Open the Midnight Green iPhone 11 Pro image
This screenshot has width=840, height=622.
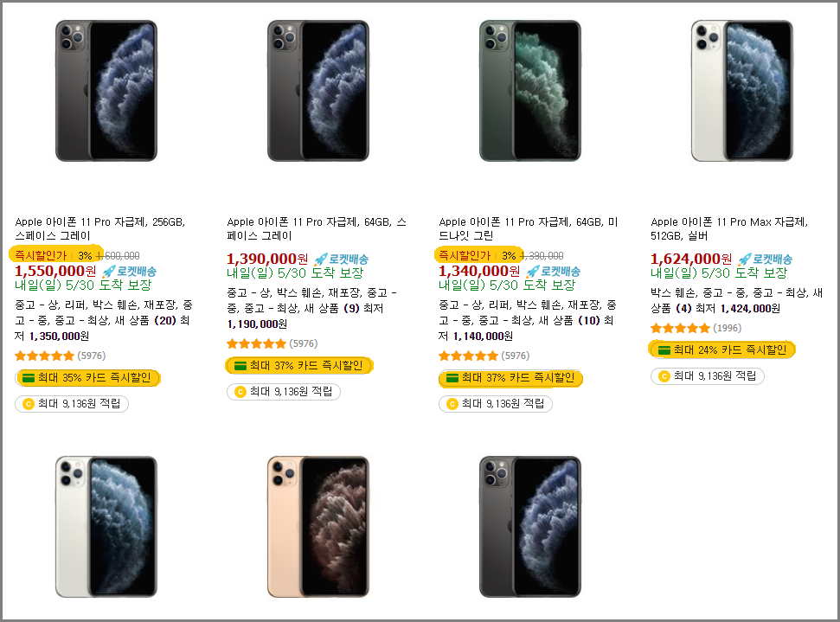pyautogui.click(x=529, y=91)
